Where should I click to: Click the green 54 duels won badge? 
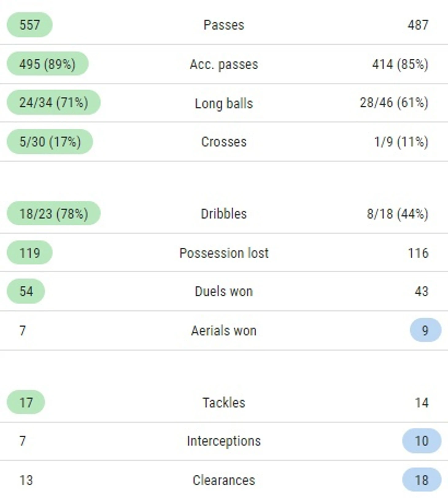click(26, 291)
